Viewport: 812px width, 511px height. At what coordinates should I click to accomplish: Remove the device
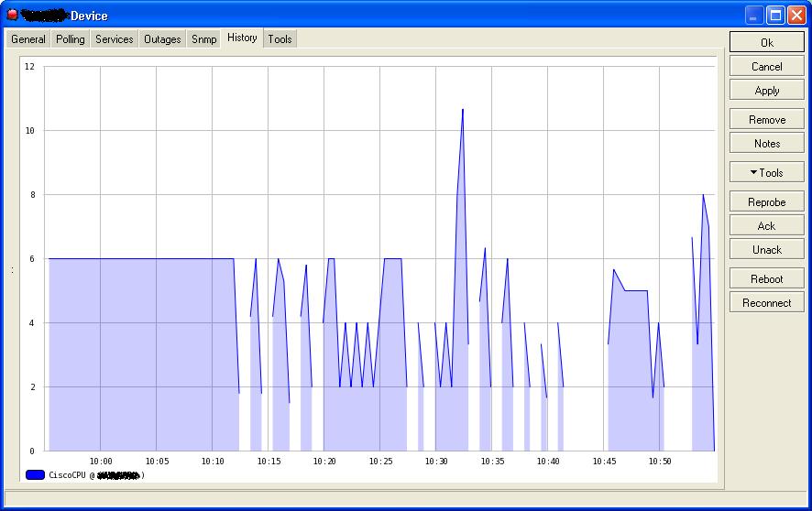click(x=767, y=119)
